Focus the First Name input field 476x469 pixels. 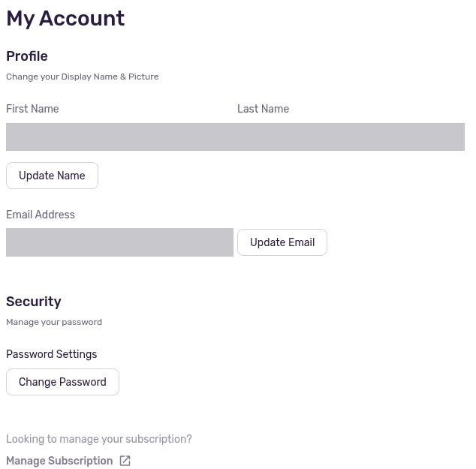point(119,137)
